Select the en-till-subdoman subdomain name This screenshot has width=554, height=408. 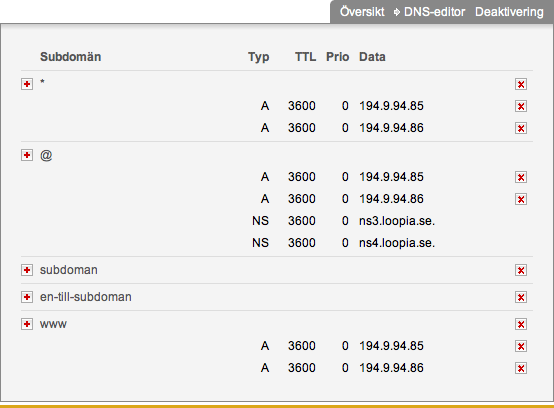[x=86, y=297]
